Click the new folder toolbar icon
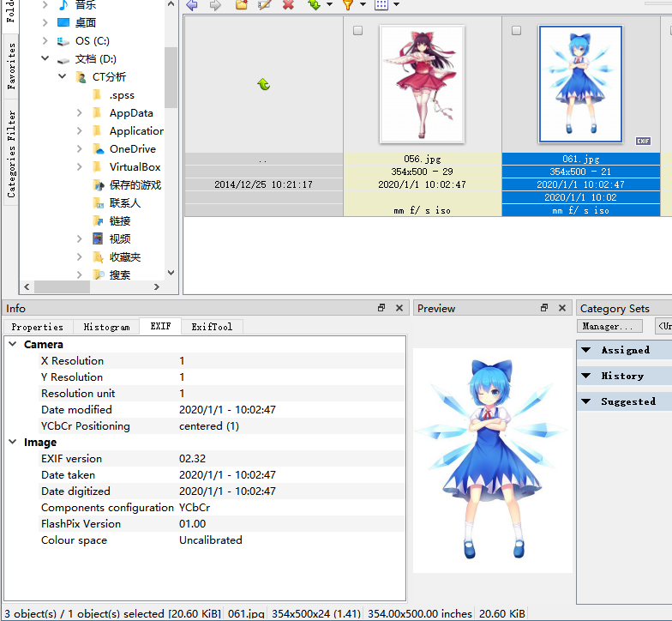Viewport: 672px width, 621px height. coord(242,5)
